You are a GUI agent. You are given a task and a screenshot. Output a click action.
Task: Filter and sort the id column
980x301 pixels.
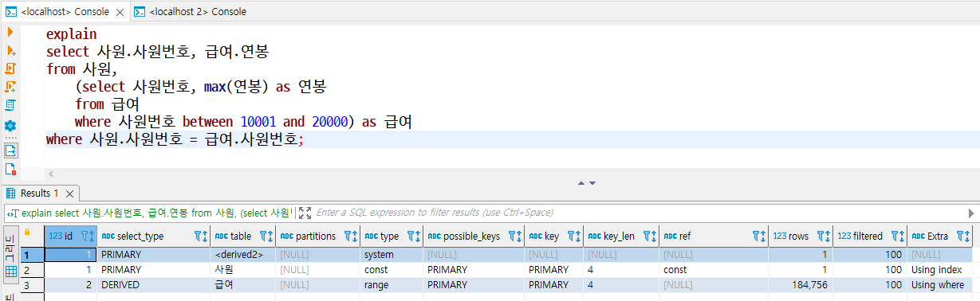[x=89, y=236]
